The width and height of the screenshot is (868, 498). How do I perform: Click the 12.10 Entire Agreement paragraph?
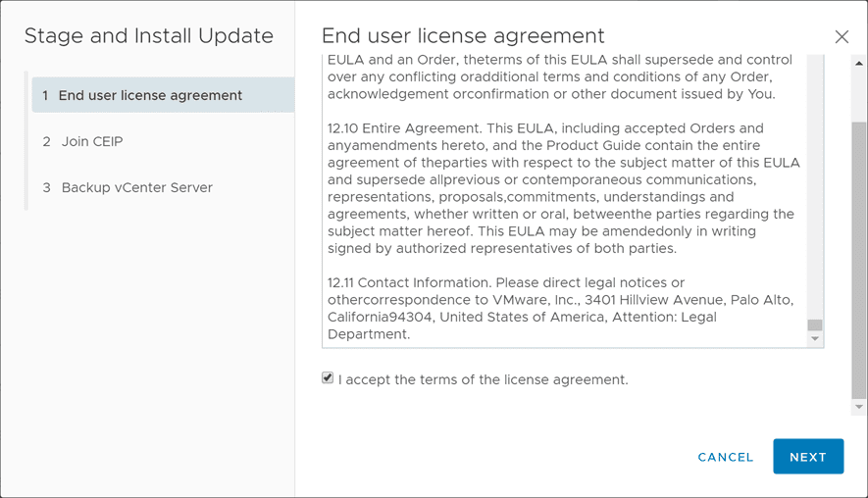click(563, 188)
